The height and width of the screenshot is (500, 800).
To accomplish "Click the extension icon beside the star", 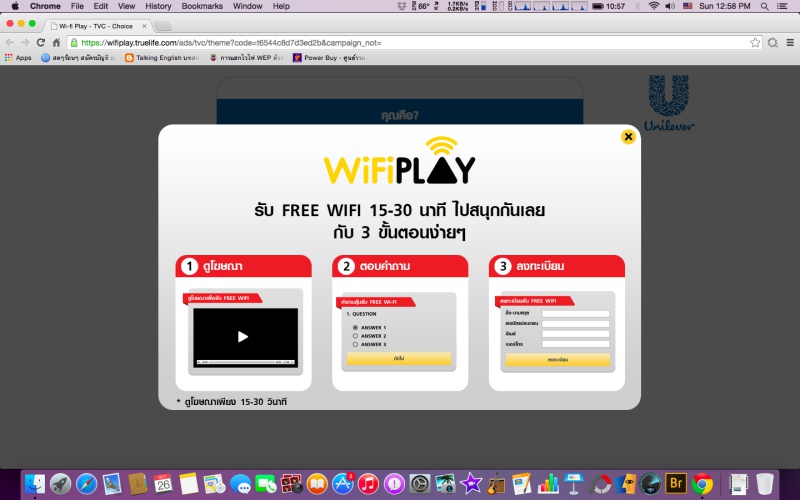I will point(772,43).
